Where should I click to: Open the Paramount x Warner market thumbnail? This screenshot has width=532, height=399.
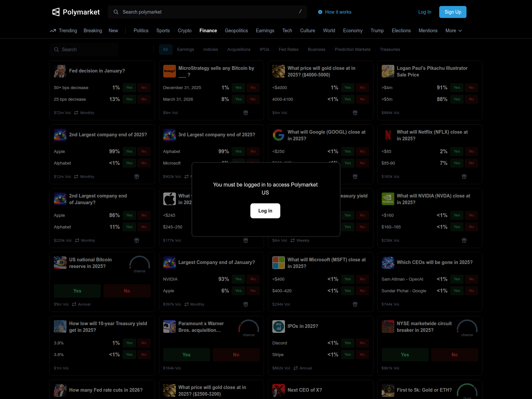tap(170, 327)
